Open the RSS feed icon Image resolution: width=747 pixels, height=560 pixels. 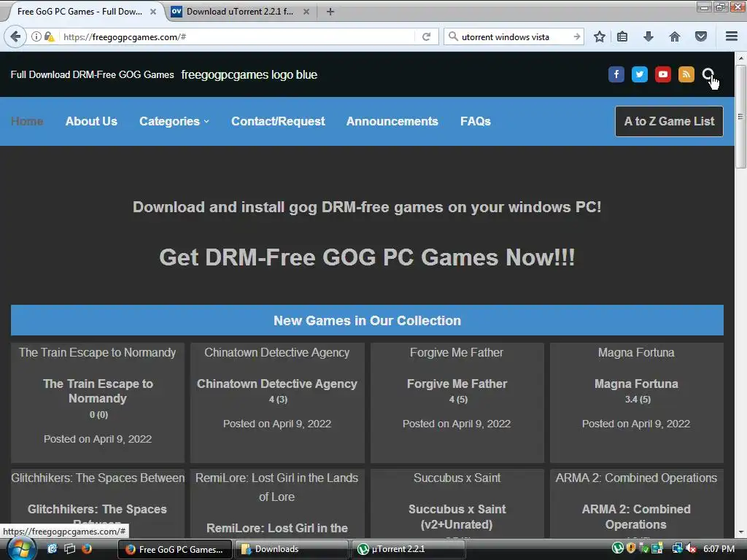click(686, 74)
